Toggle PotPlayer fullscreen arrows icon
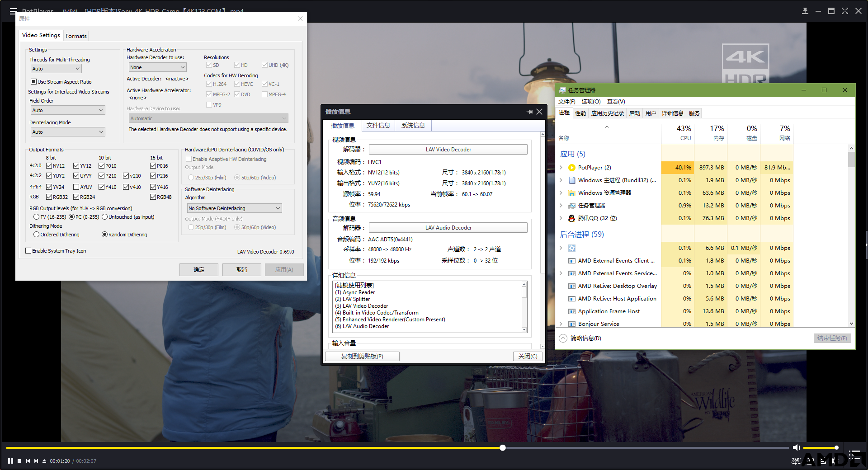This screenshot has width=868, height=470. point(845,11)
